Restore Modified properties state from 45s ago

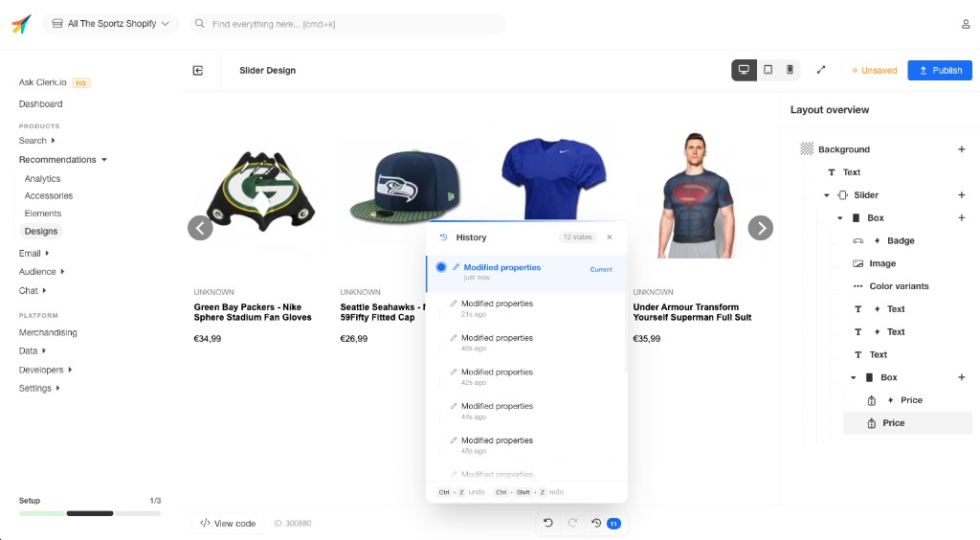tap(525, 445)
